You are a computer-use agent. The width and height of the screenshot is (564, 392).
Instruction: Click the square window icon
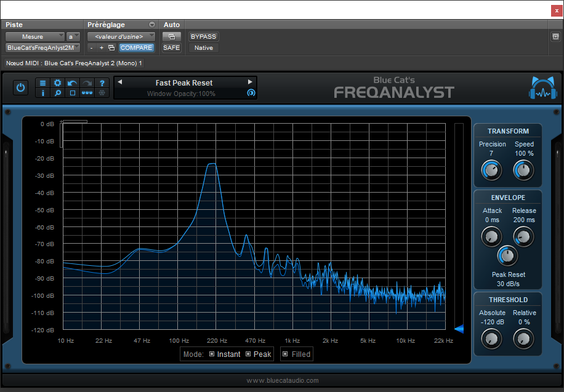(72, 93)
